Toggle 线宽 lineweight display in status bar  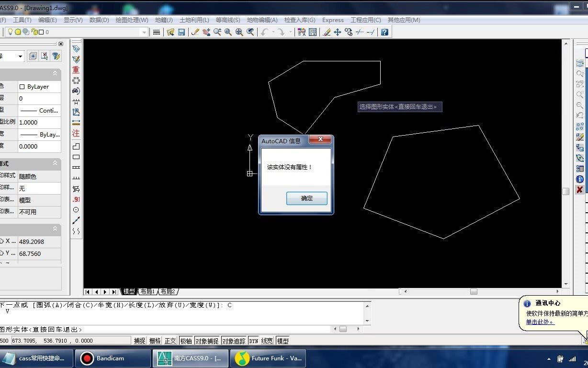(x=267, y=341)
